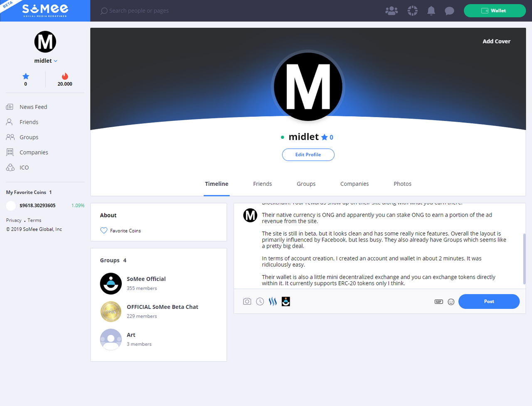Click the red flame icon in sidebar

pyautogui.click(x=65, y=76)
